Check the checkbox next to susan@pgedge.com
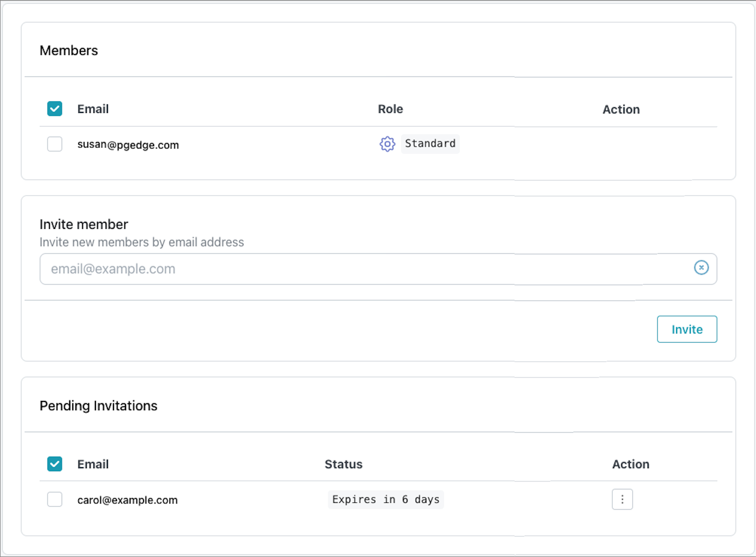The width and height of the screenshot is (756, 557). (x=54, y=144)
